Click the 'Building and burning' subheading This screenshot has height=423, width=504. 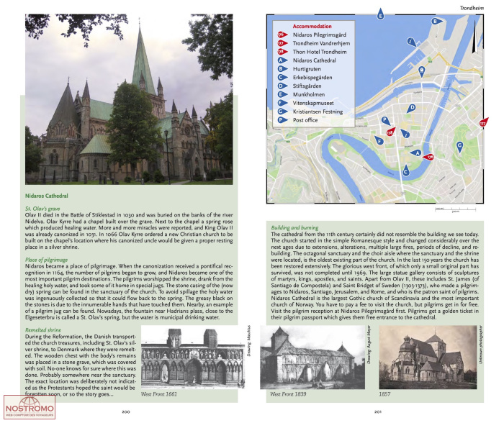click(x=294, y=227)
